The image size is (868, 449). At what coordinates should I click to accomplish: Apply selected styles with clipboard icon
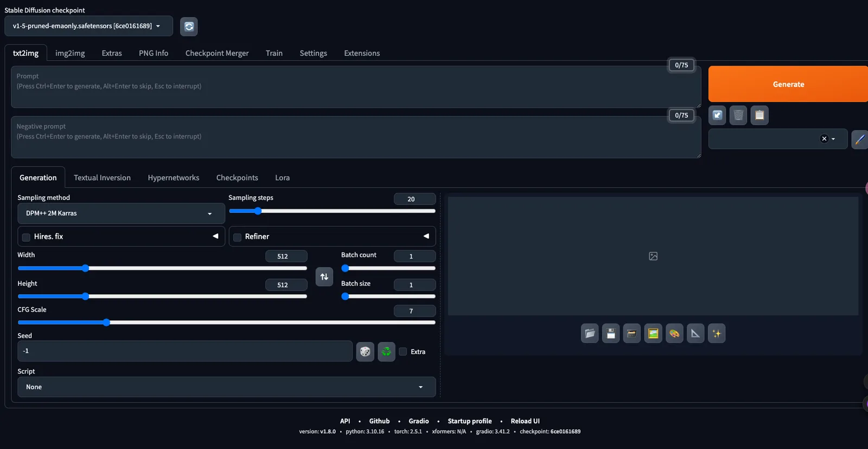coord(759,115)
